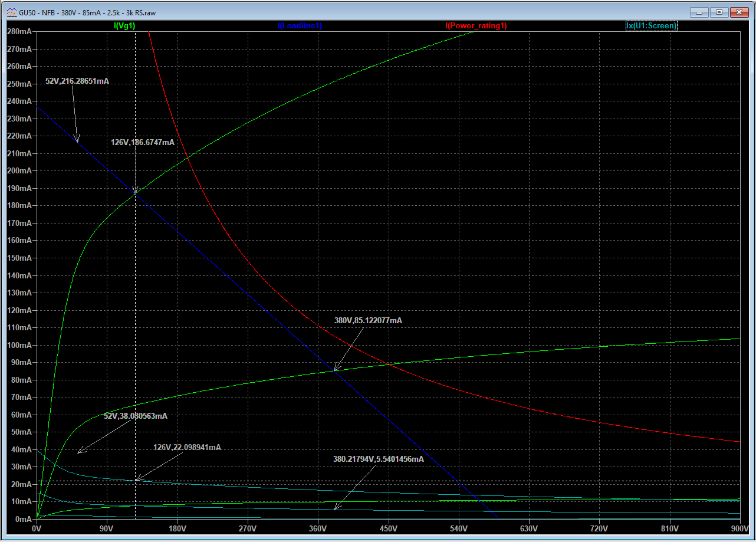Select the 52V,38.080563mA annotation
The image size is (756, 542).
[x=136, y=416]
